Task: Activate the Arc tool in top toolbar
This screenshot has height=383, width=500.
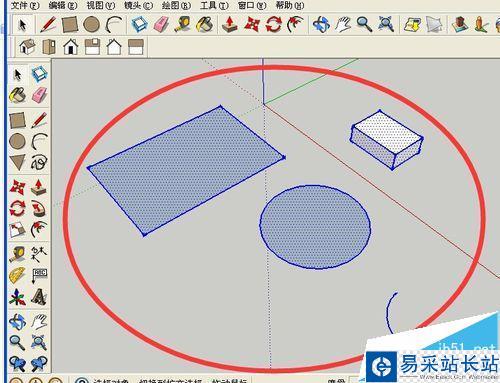Action: coord(113,25)
